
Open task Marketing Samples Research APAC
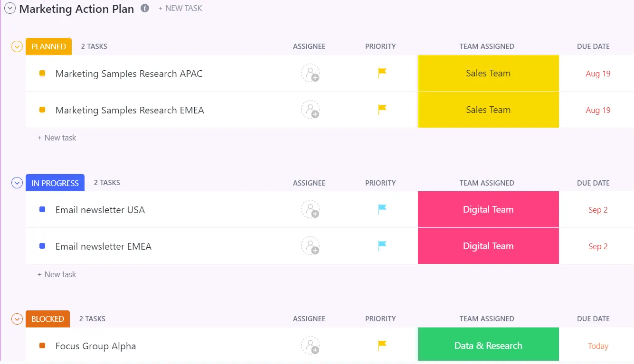tap(129, 74)
